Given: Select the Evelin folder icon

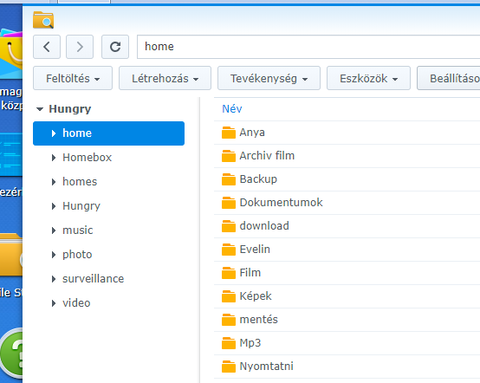Looking at the screenshot, I should coord(229,249).
